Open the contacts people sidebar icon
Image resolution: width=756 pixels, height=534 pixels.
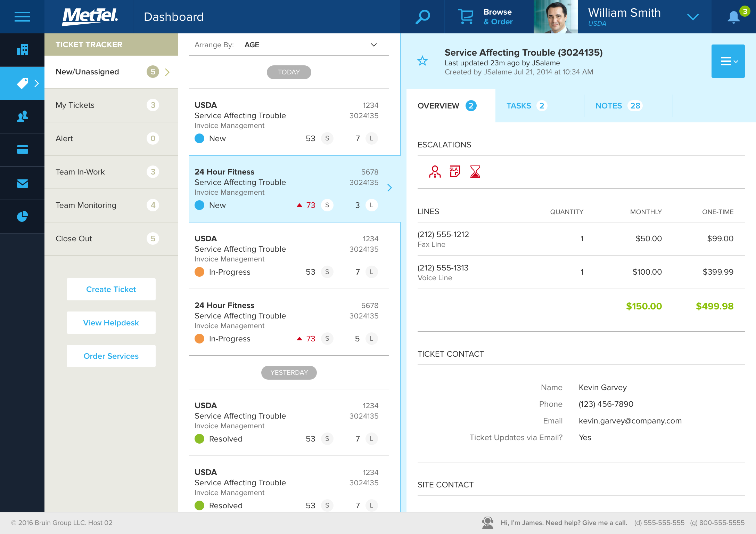point(22,116)
